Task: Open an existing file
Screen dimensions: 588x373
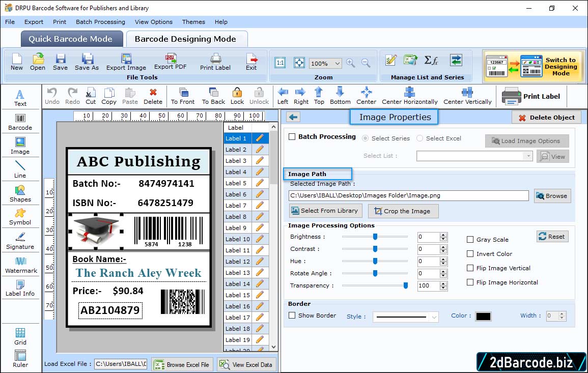Action: point(38,62)
